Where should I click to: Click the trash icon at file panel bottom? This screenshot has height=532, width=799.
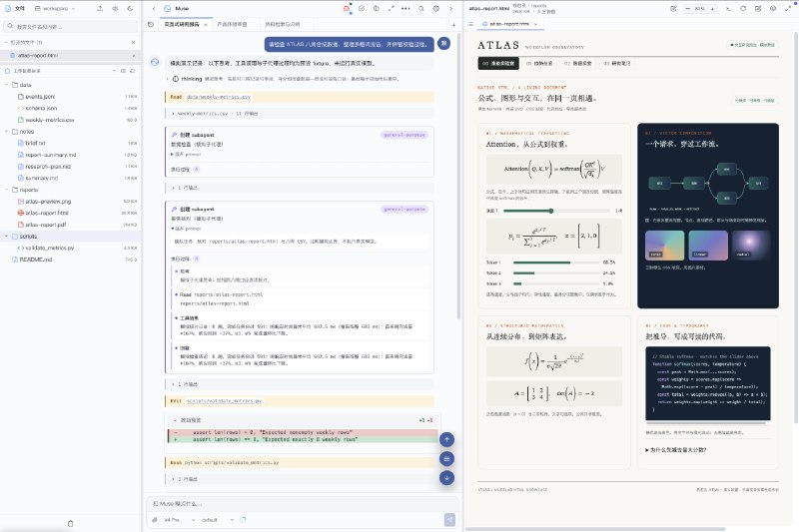(x=70, y=523)
